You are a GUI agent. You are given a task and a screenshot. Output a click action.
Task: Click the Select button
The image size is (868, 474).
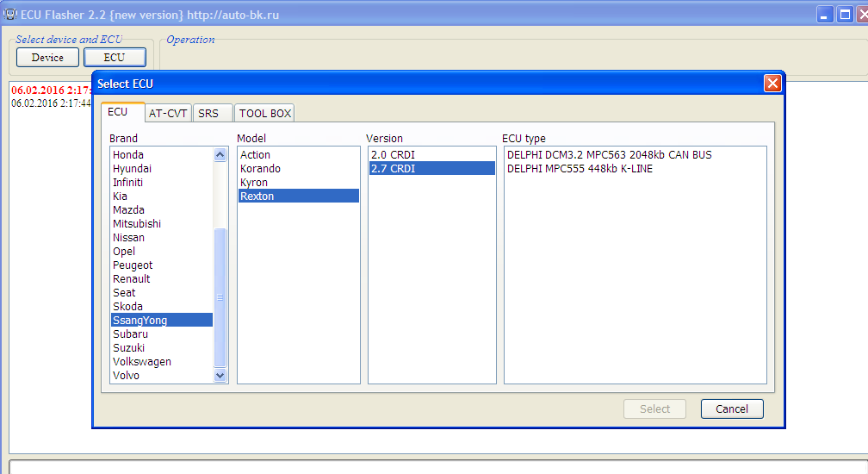654,409
